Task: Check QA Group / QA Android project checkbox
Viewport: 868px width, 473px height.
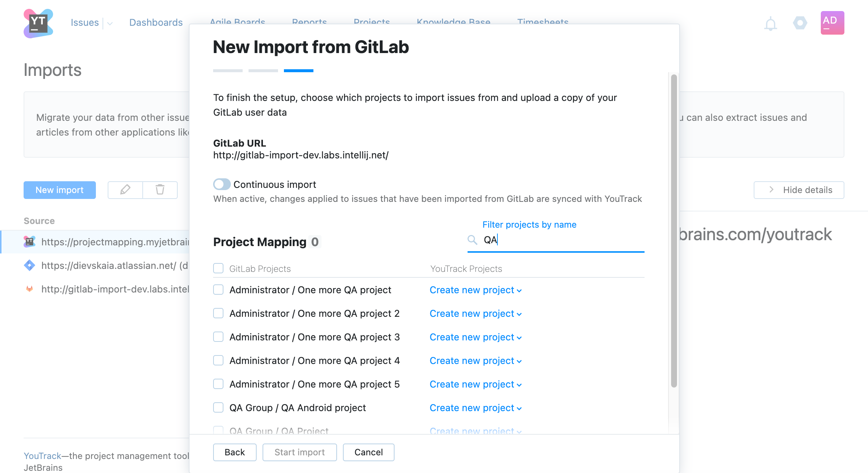Action: point(218,407)
